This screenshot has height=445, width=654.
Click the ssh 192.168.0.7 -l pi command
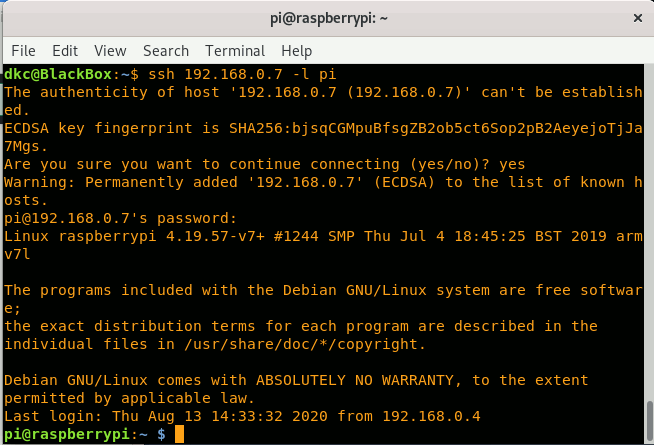(x=242, y=74)
